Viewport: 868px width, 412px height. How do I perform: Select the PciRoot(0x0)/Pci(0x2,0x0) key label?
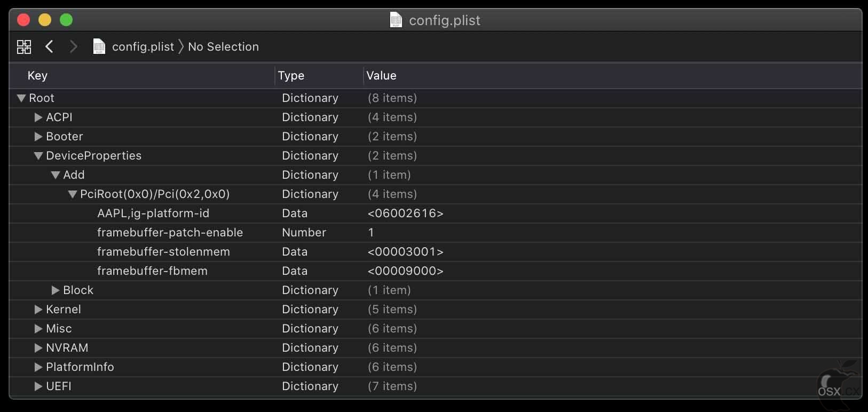pyautogui.click(x=155, y=194)
